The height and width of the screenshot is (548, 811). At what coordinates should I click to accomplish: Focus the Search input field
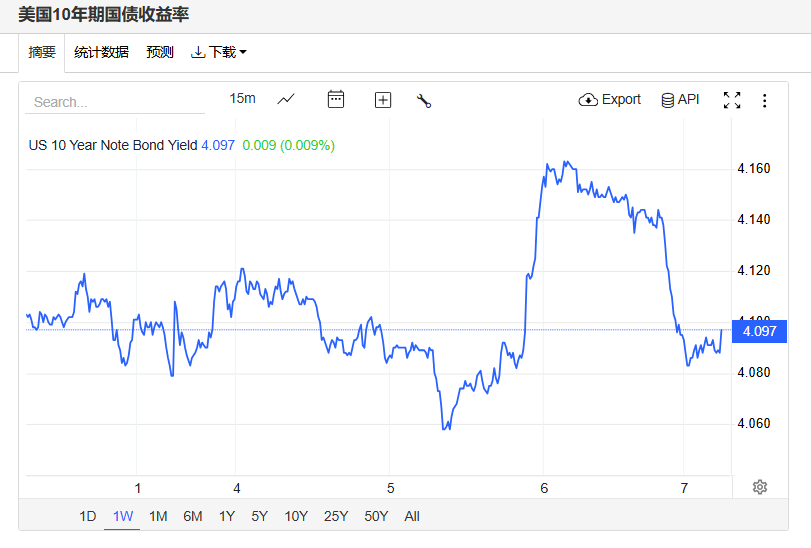[x=115, y=102]
